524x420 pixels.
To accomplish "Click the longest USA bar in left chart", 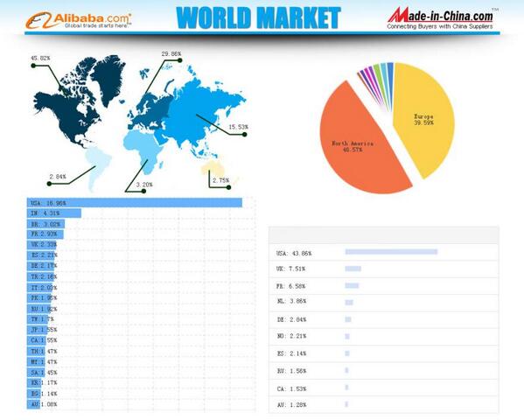I will pyautogui.click(x=135, y=203).
